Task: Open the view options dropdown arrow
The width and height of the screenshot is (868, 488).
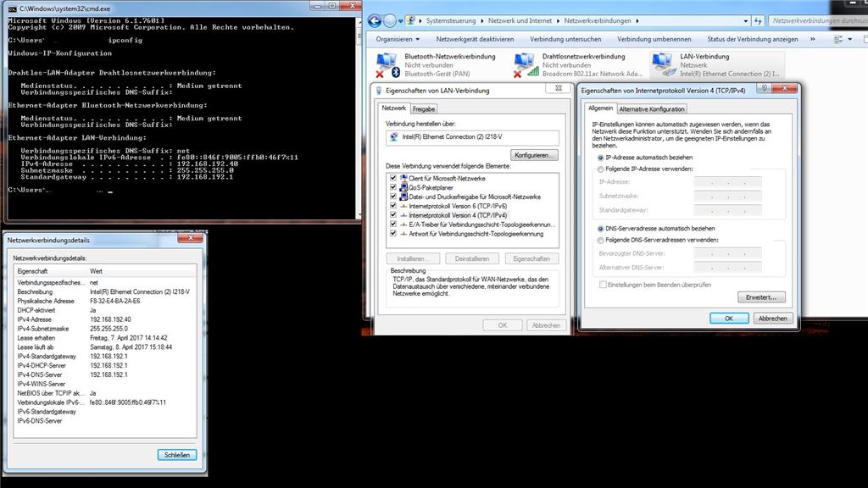Action: (x=849, y=39)
